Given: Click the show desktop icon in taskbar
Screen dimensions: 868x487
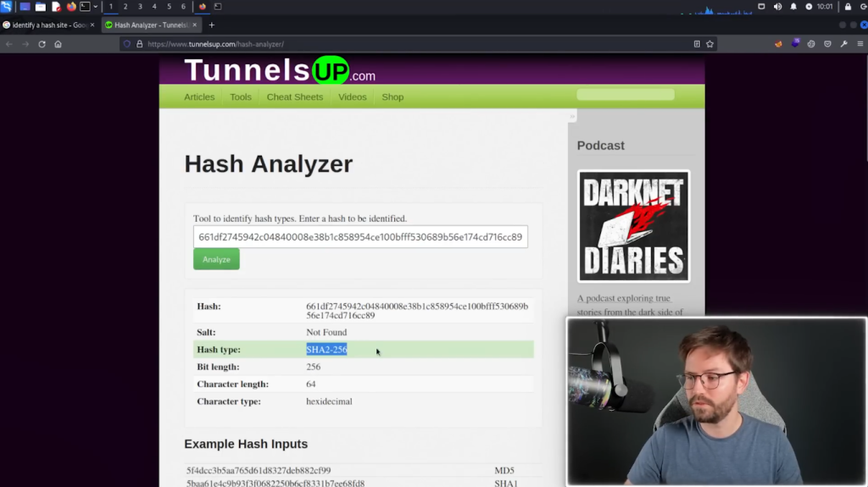Looking at the screenshot, I should point(25,7).
